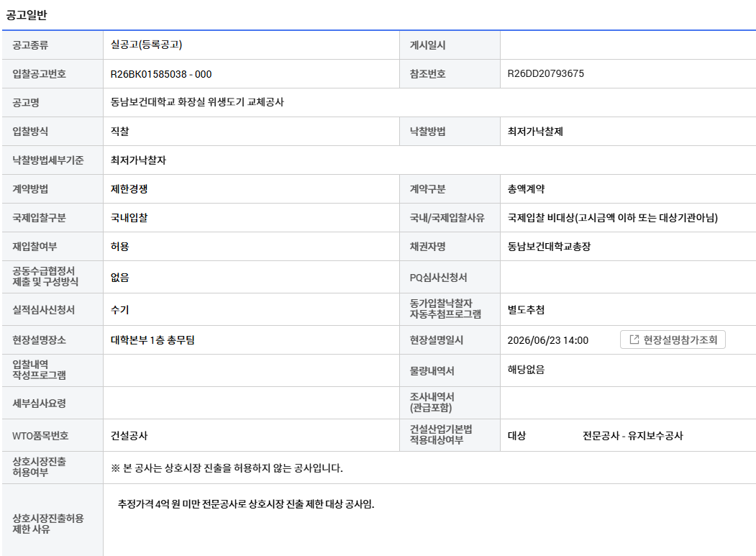
Task: Click the 총액계약 contract type value
Action: (x=526, y=189)
